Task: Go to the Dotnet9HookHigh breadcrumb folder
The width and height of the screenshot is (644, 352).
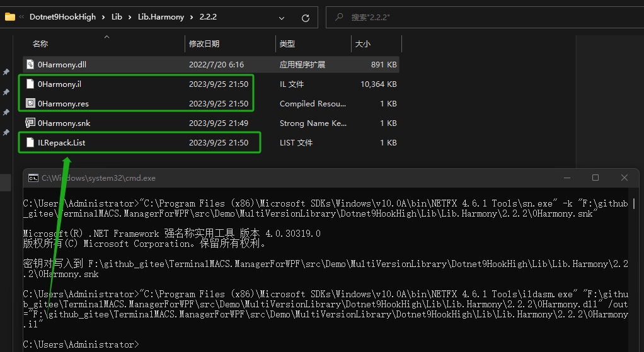Action: pos(62,17)
